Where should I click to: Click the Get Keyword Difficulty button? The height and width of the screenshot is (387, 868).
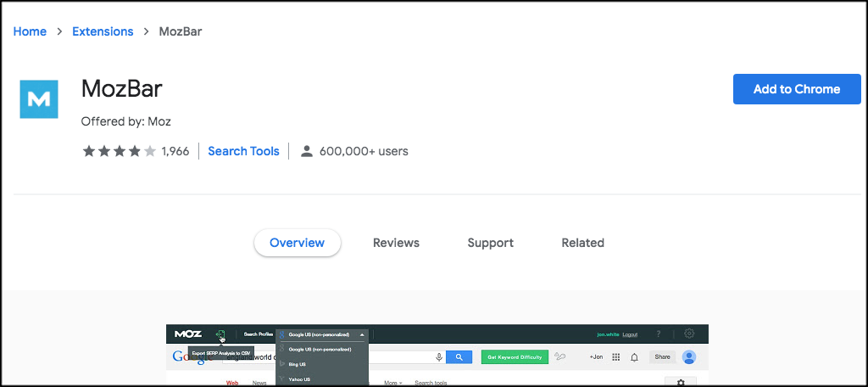click(x=515, y=357)
